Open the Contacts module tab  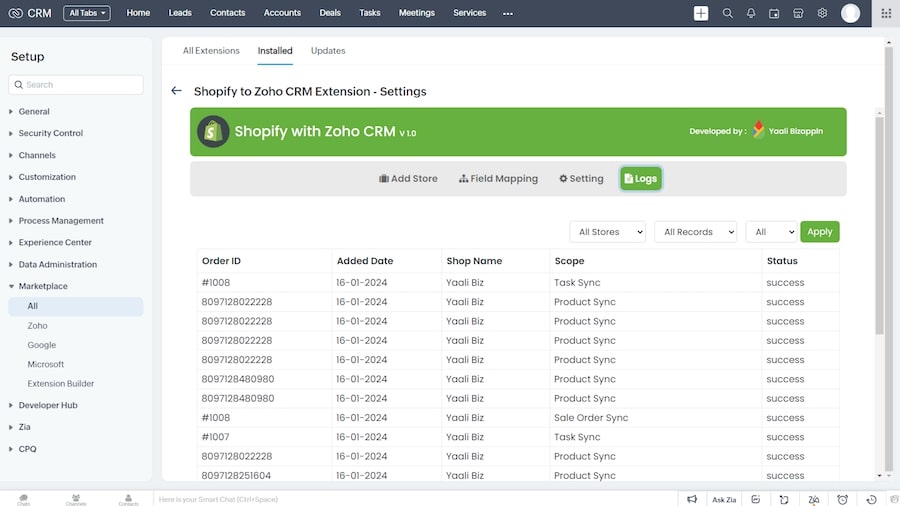[x=227, y=13]
